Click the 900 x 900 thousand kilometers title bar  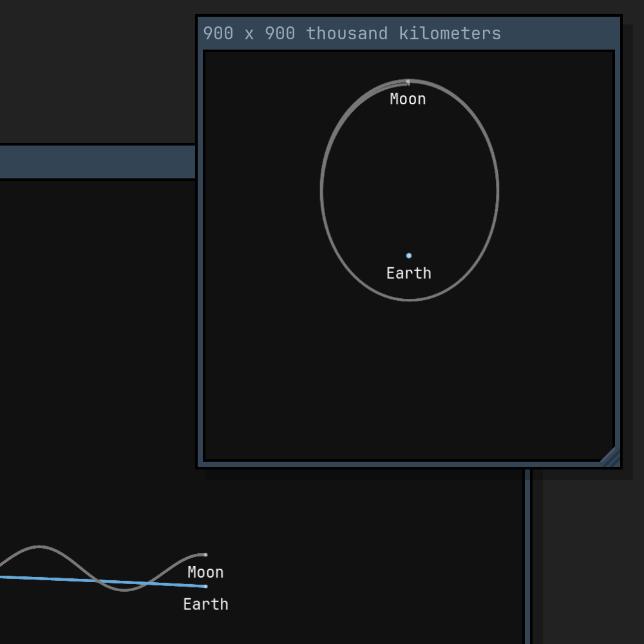tap(409, 32)
